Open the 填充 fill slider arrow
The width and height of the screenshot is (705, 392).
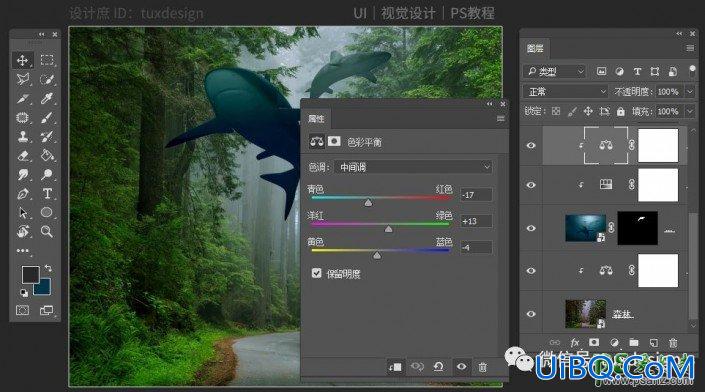(x=690, y=111)
